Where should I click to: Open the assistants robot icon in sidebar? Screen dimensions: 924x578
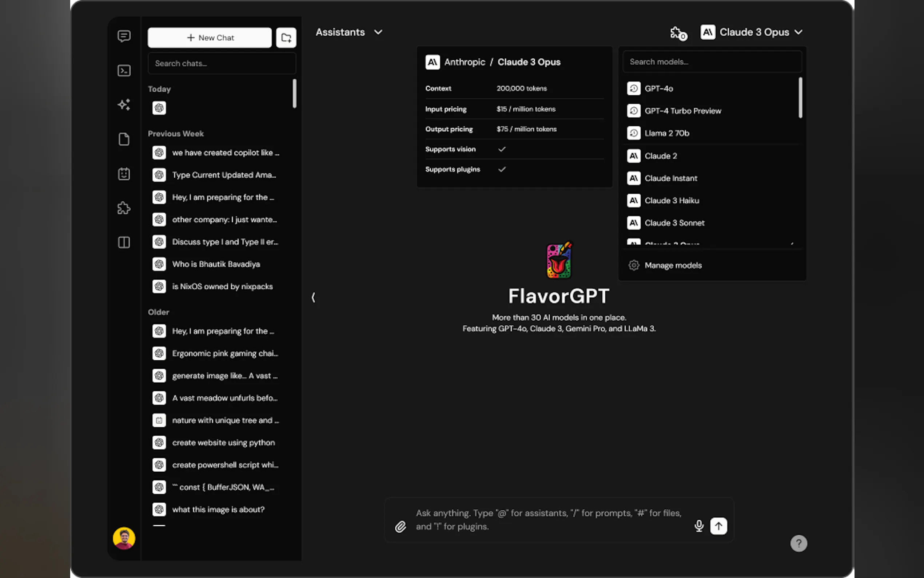(124, 174)
